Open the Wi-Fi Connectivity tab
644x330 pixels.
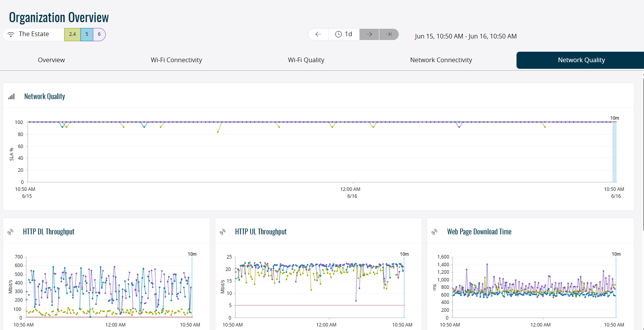coord(176,60)
